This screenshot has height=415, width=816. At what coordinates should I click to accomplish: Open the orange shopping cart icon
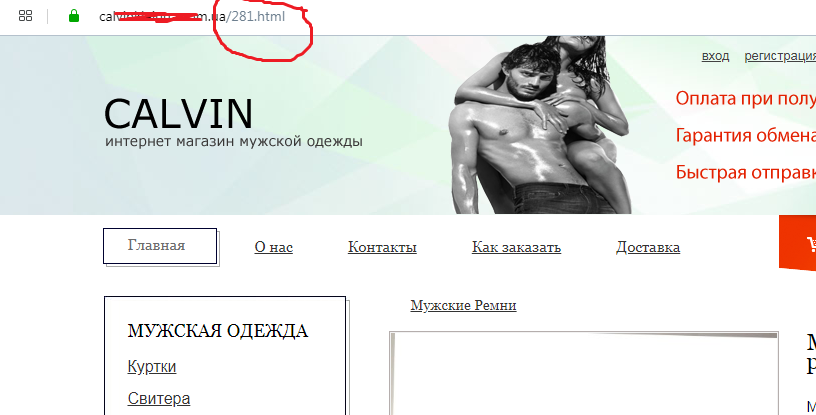click(798, 243)
